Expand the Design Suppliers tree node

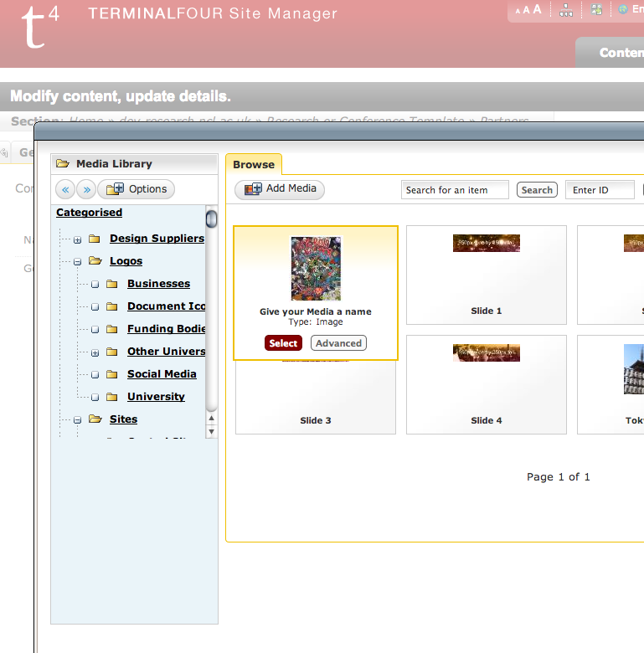(x=77, y=239)
